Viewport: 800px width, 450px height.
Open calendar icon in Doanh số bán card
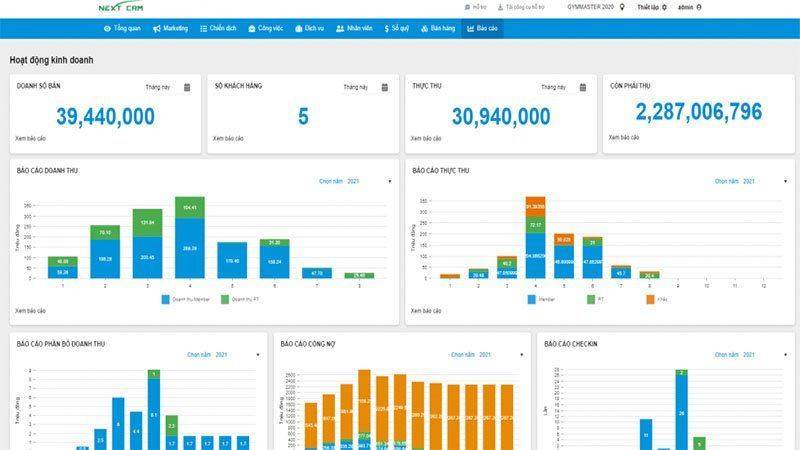pyautogui.click(x=187, y=87)
